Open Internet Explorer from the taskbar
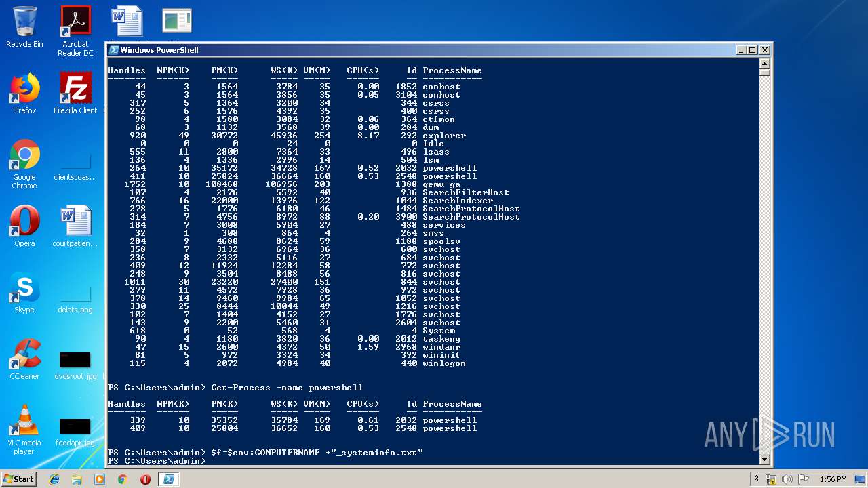Image resolution: width=868 pixels, height=488 pixels. click(x=54, y=479)
